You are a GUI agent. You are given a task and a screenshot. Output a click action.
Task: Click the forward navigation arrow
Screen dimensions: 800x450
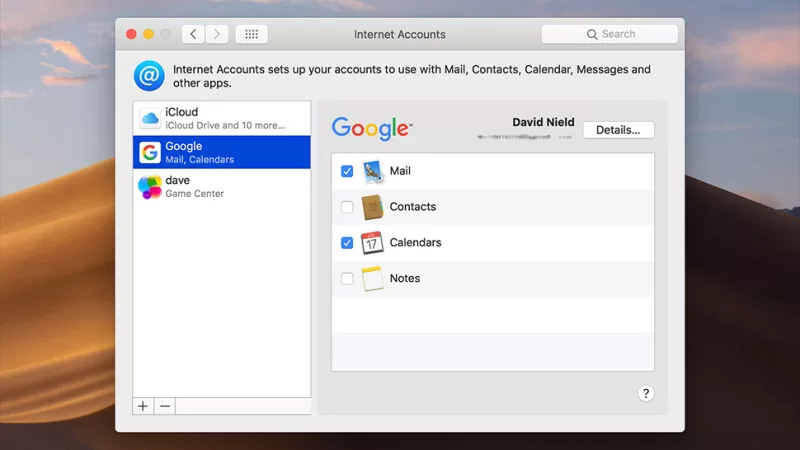(217, 34)
